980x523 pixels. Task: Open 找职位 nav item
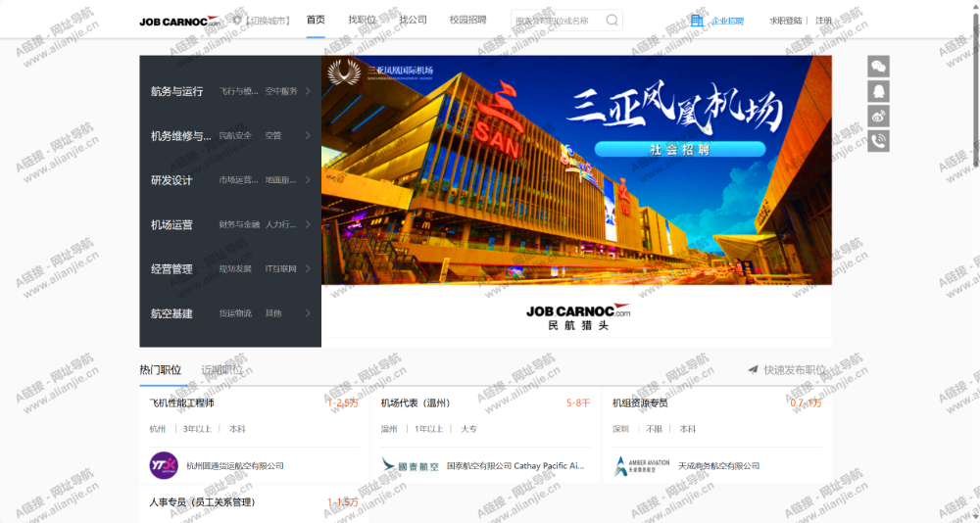(x=362, y=20)
